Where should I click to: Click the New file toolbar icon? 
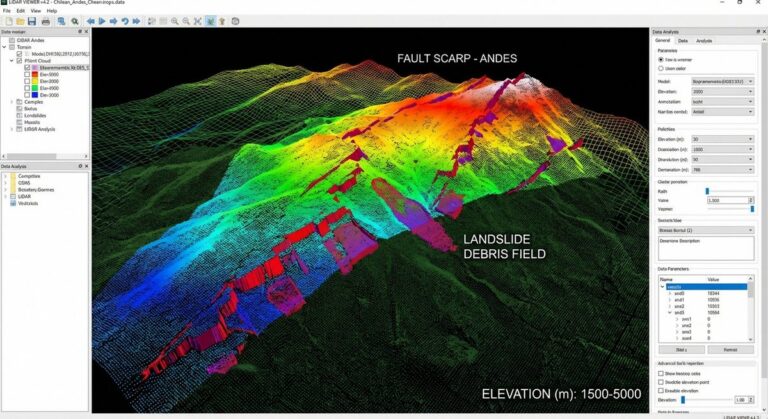pyautogui.click(x=9, y=22)
